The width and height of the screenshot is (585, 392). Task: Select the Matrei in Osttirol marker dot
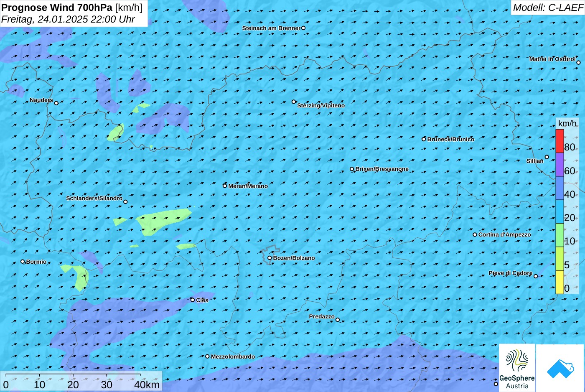point(578,63)
